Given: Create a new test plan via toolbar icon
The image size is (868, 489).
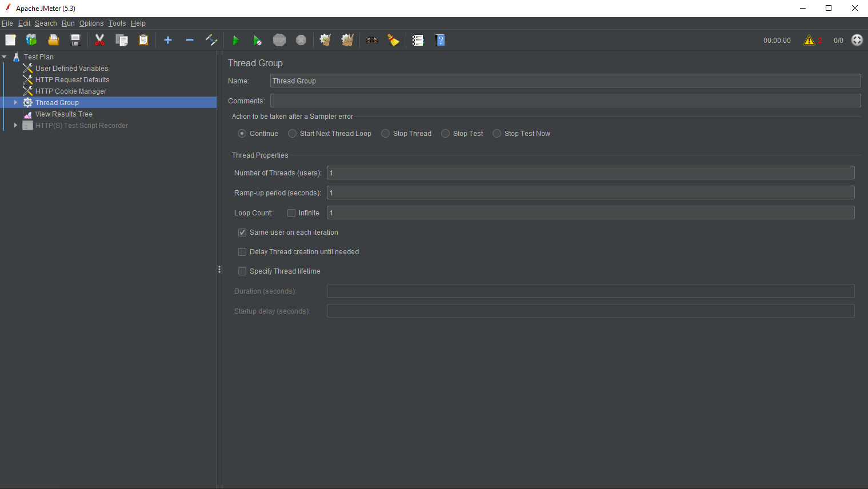Looking at the screenshot, I should pyautogui.click(x=10, y=40).
